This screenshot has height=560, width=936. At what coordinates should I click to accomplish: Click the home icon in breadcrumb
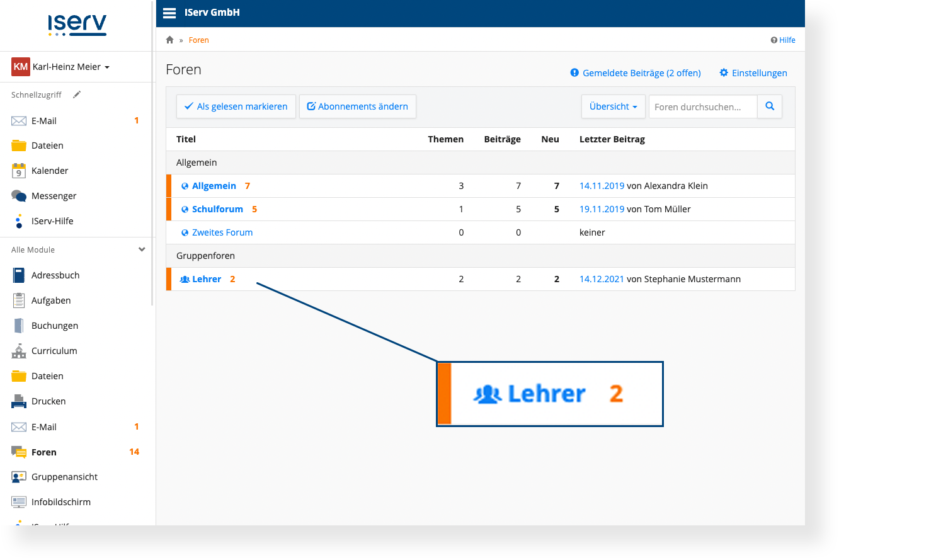pos(169,40)
